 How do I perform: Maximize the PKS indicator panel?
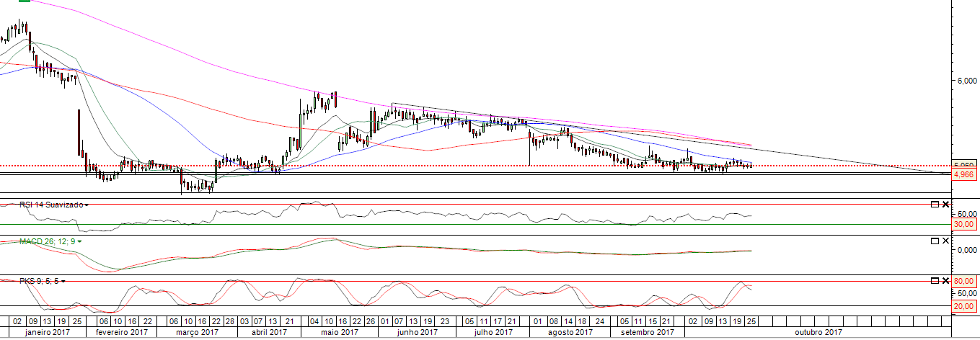click(x=935, y=280)
